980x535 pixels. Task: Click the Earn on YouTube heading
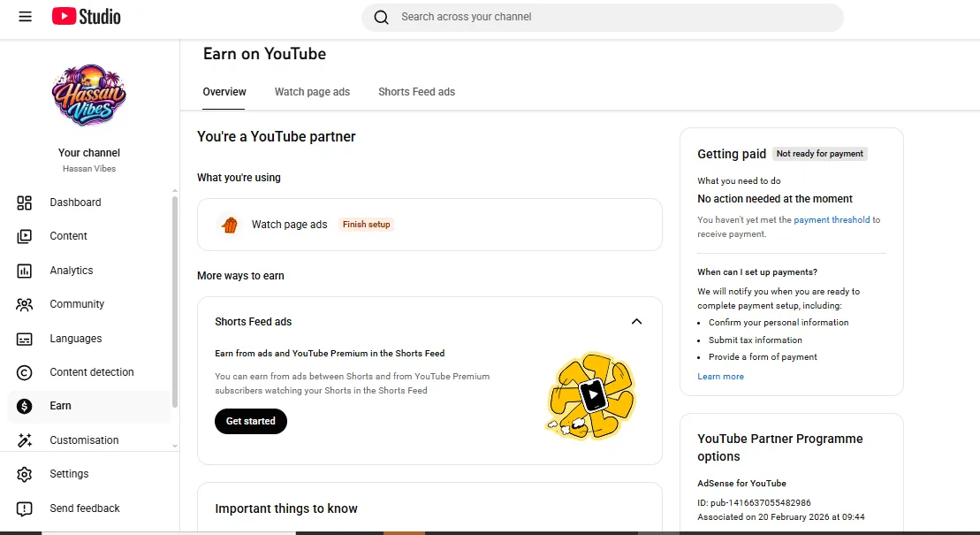pos(264,54)
